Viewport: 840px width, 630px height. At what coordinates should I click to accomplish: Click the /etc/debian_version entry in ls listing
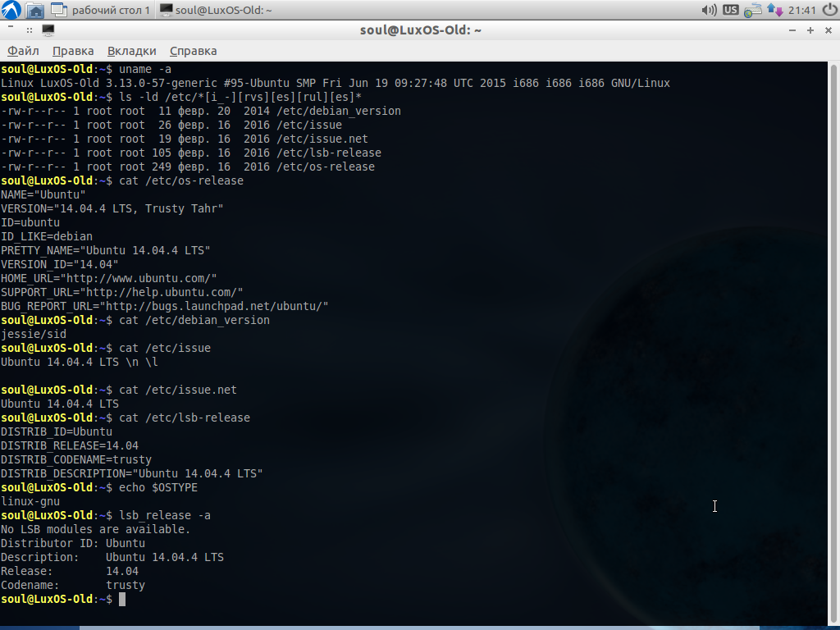click(x=339, y=111)
